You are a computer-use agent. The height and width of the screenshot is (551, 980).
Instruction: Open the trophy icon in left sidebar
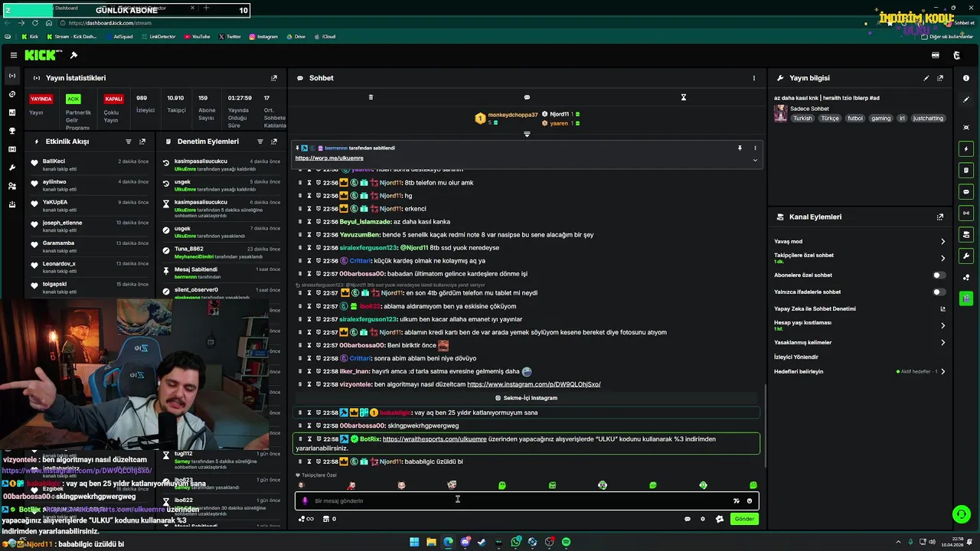pyautogui.click(x=11, y=131)
